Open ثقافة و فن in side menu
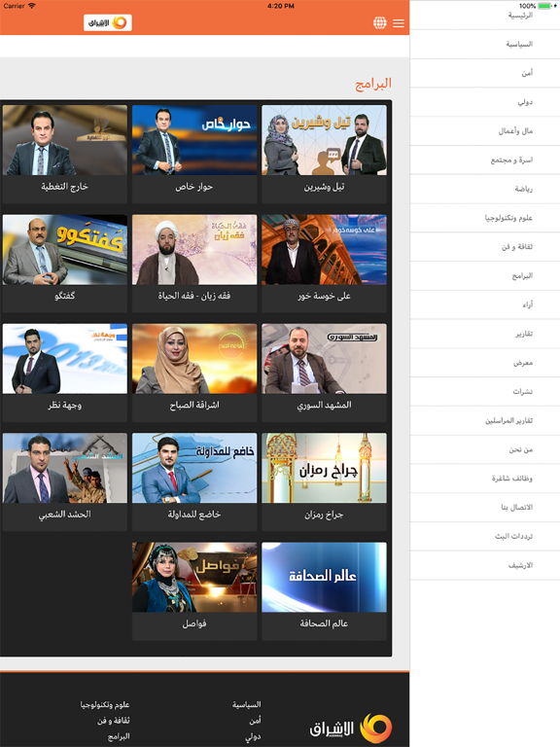 pos(485,247)
